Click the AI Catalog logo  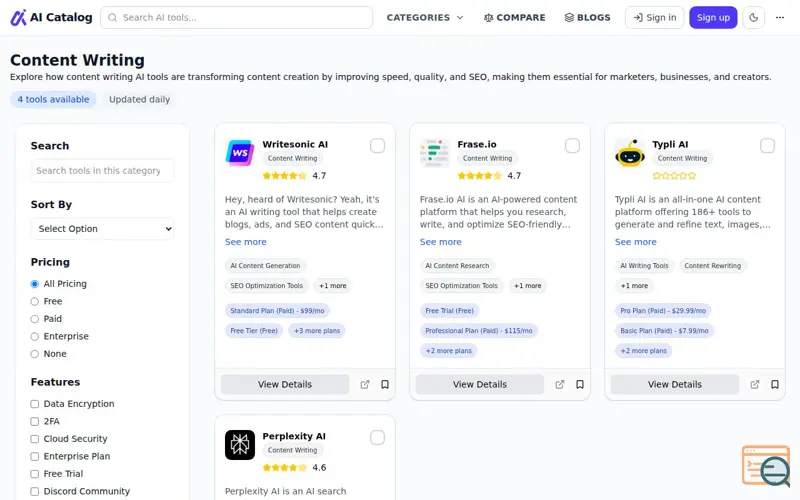click(x=51, y=17)
